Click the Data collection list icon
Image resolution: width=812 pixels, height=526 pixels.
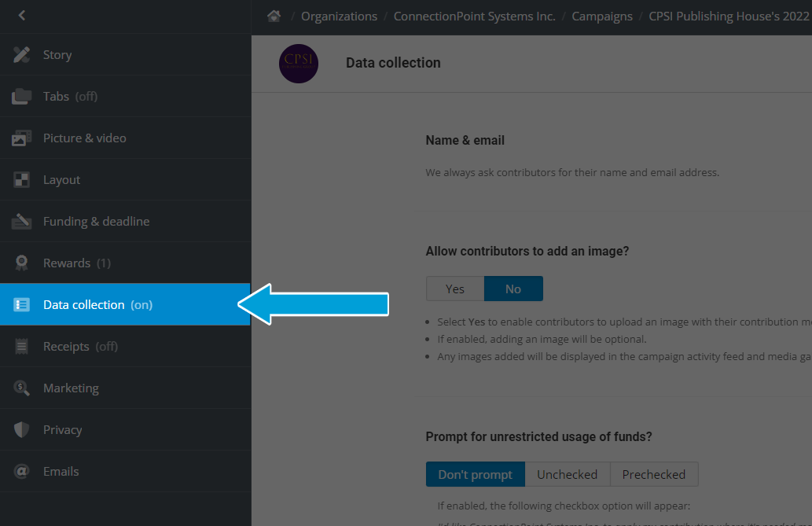coord(21,305)
